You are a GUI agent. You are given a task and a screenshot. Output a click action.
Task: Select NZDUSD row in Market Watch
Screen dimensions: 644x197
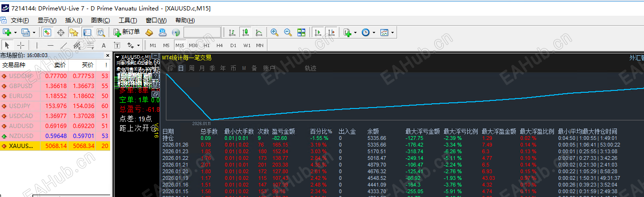[55, 136]
